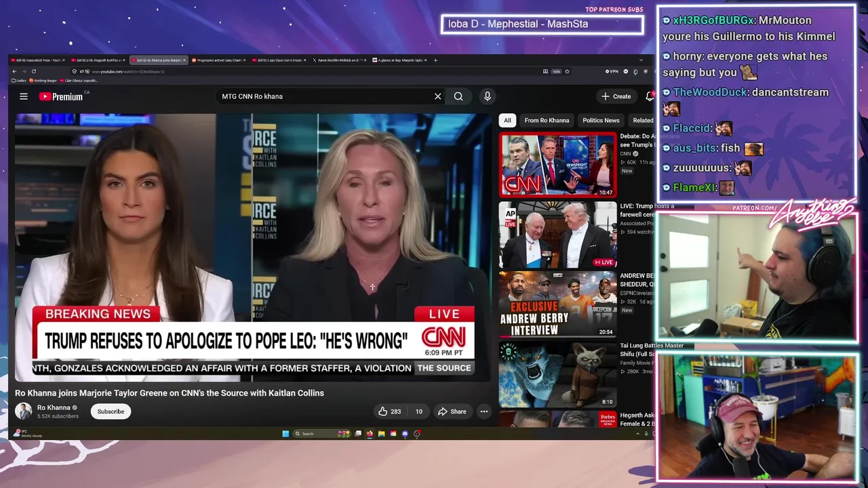The height and width of the screenshot is (488, 868).
Task: Select the 'From Ro Khanna' chip
Action: point(547,120)
